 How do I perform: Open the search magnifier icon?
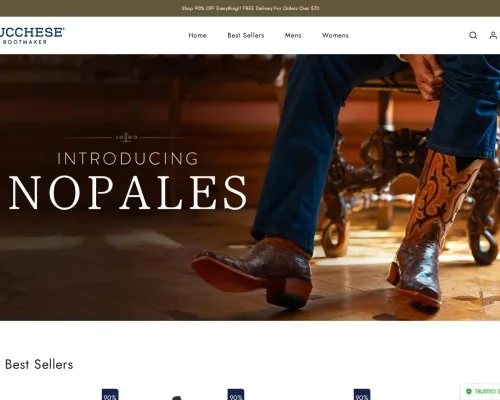pos(473,35)
